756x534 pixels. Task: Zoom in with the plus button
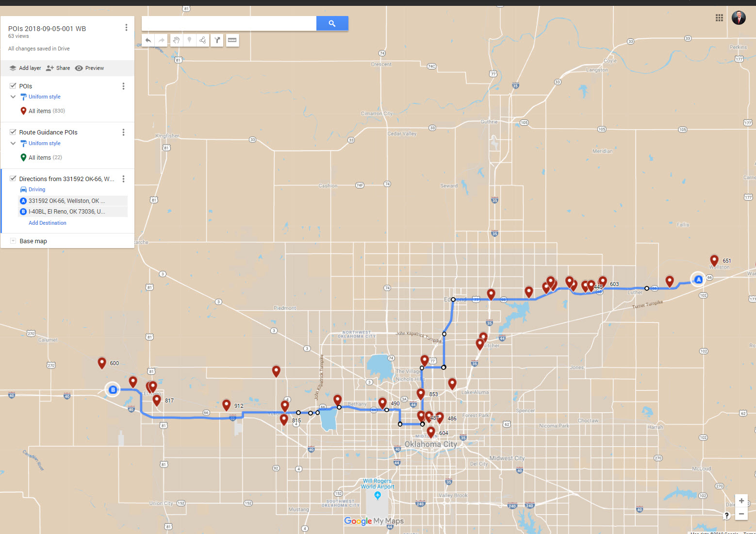pyautogui.click(x=741, y=501)
